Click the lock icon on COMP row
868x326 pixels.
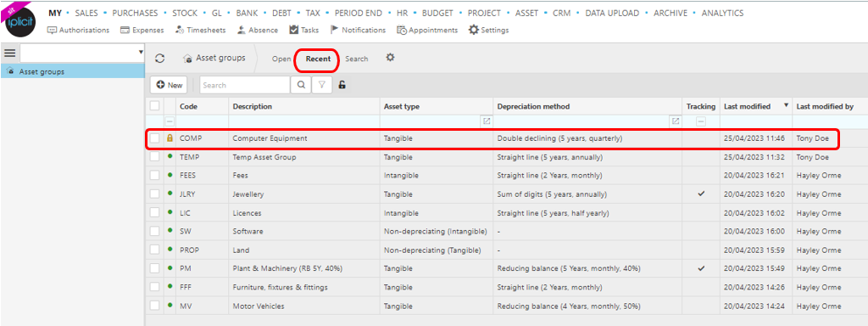pyautogui.click(x=170, y=138)
